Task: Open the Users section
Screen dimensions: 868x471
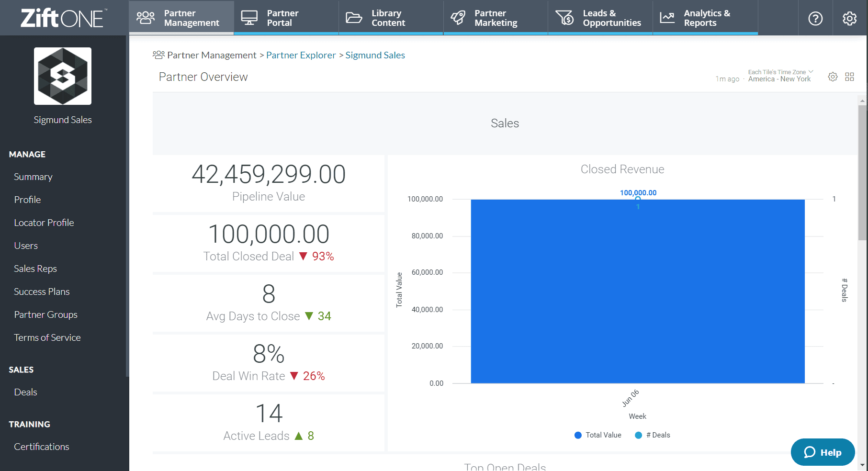Action: (26, 246)
